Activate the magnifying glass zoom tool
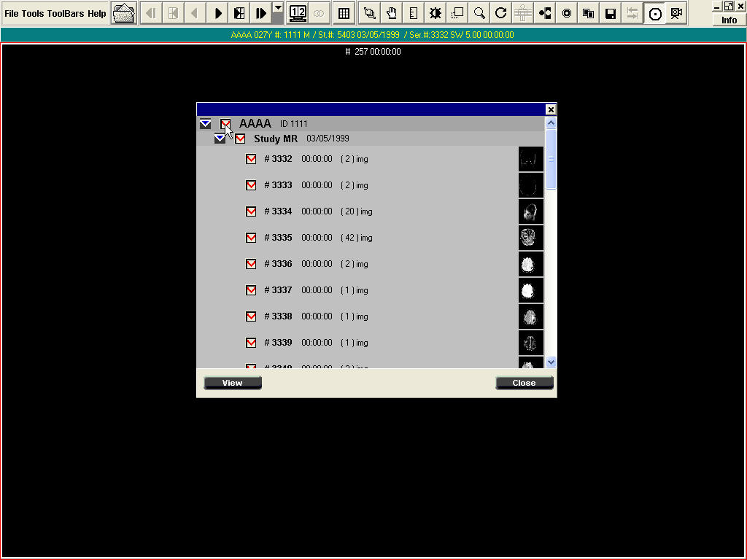Screen dimensions: 747x560 (479, 13)
